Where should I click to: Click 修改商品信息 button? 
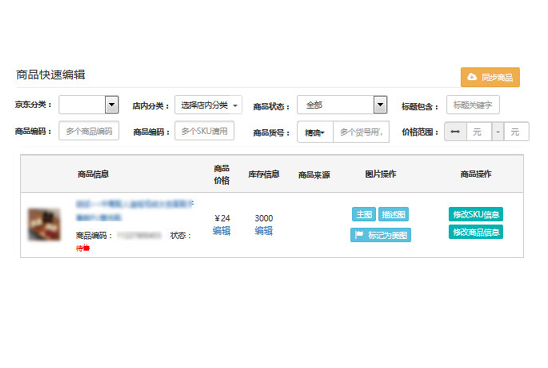[476, 232]
